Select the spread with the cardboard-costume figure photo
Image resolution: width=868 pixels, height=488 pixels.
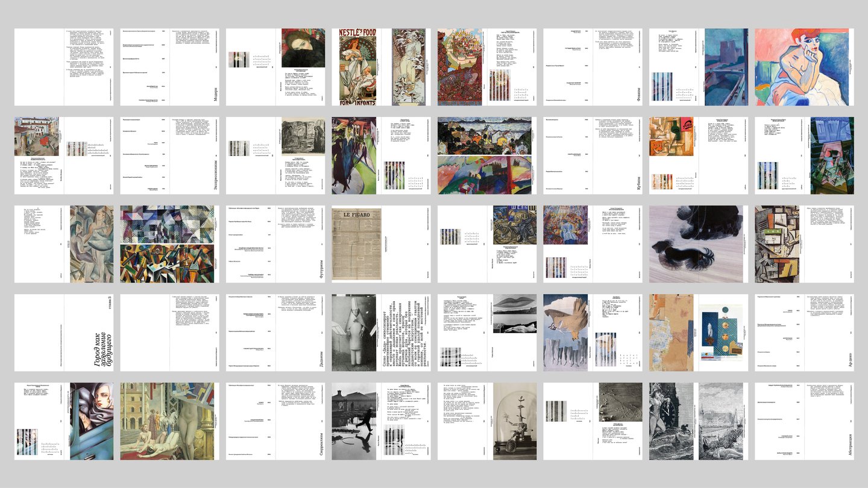(x=381, y=333)
